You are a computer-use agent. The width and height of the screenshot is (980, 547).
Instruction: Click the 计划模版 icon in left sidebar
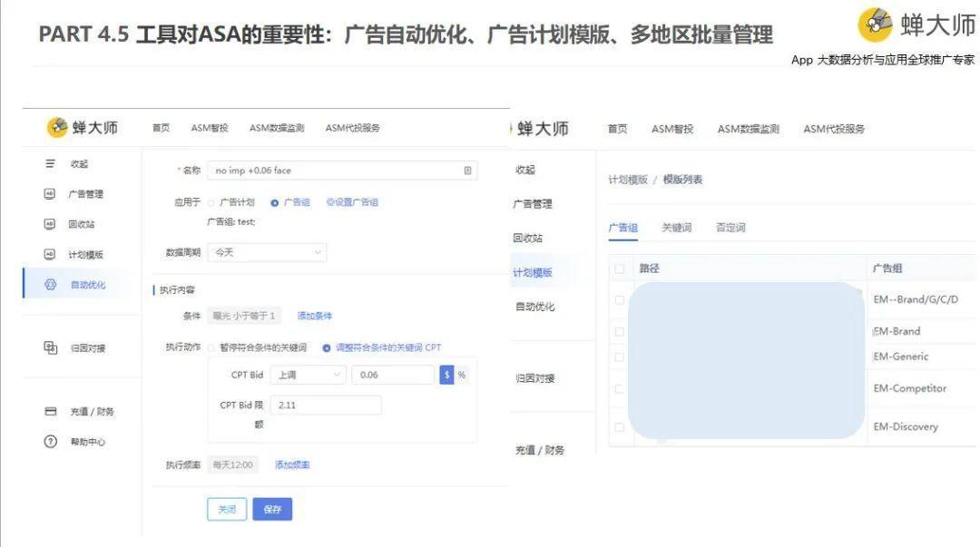pos(50,254)
